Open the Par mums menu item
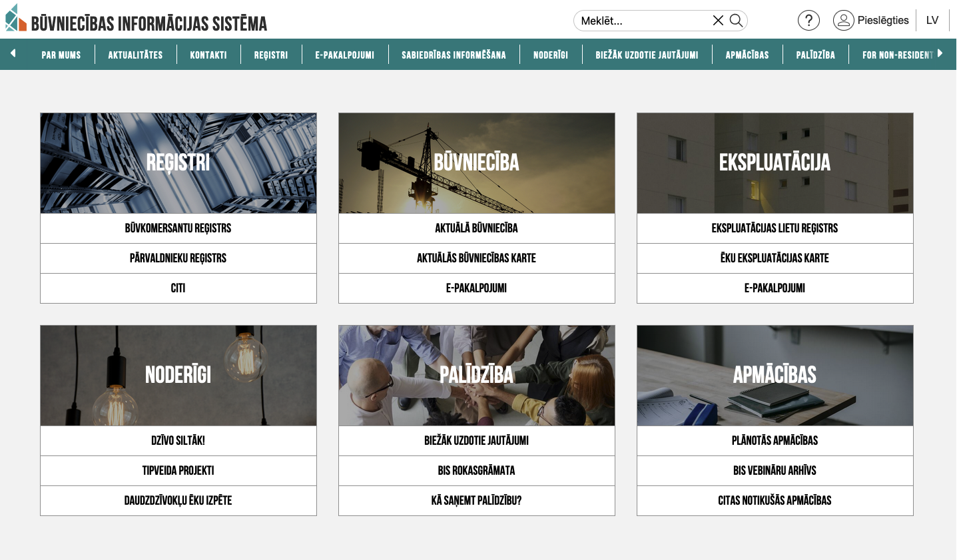Image resolution: width=957 pixels, height=560 pixels. pyautogui.click(x=61, y=55)
